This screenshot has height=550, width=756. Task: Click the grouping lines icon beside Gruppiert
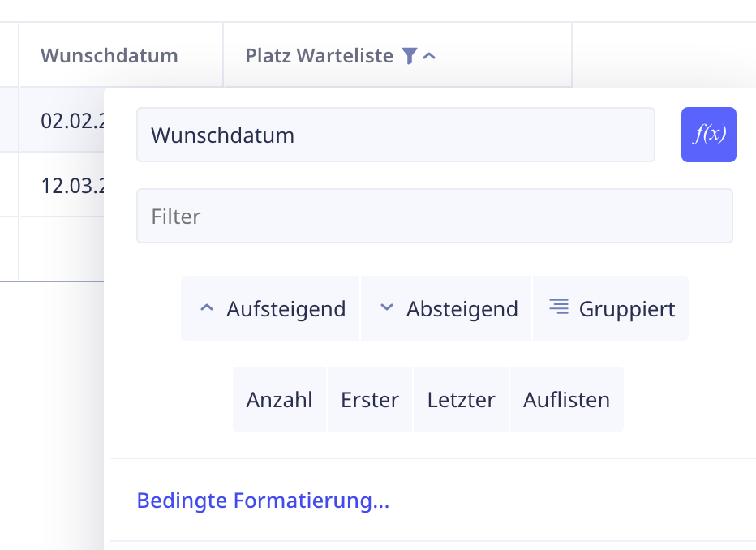click(x=558, y=307)
